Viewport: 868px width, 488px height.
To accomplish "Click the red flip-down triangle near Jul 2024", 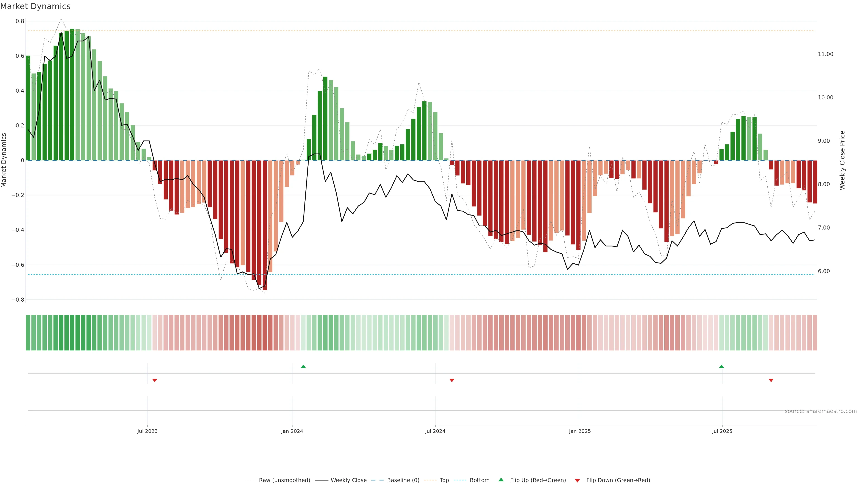I will coord(452,380).
